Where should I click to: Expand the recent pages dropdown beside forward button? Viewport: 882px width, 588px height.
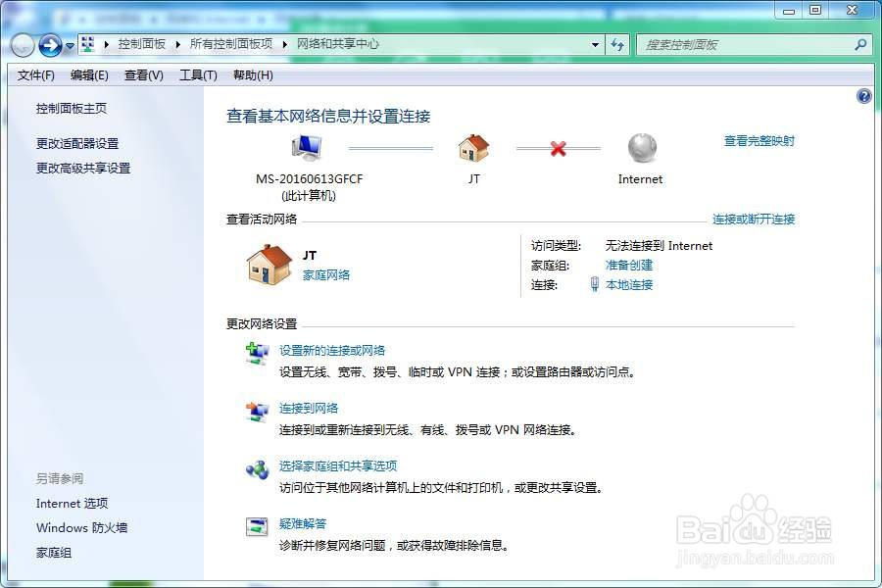tap(71, 44)
